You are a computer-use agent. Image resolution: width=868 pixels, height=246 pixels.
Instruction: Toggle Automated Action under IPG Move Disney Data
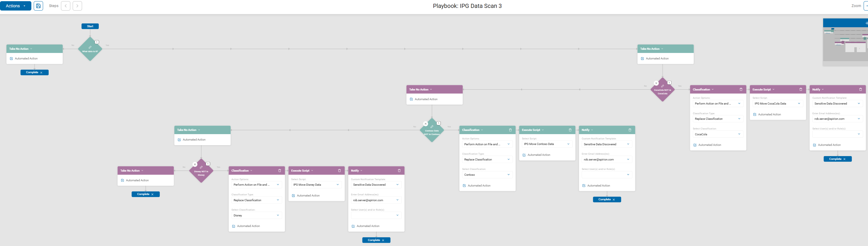tap(294, 196)
